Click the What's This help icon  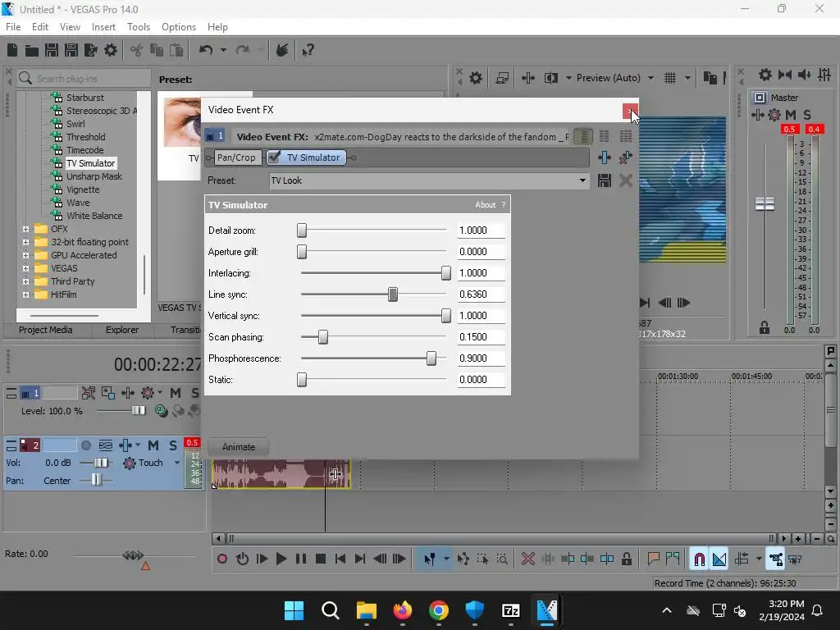[x=308, y=50]
